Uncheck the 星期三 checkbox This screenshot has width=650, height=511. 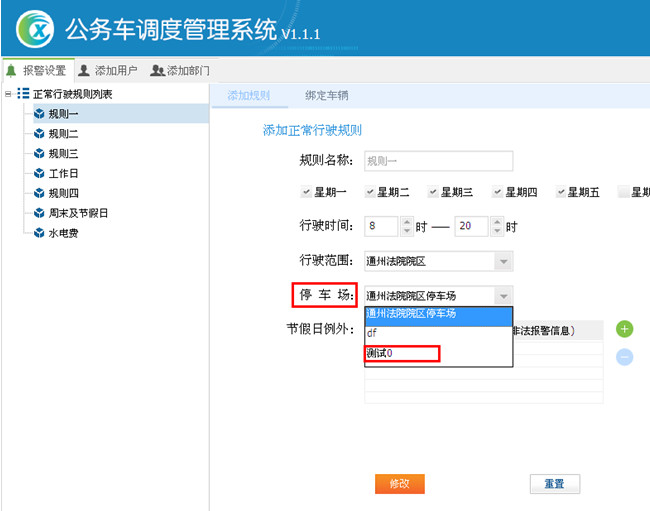[x=433, y=192]
